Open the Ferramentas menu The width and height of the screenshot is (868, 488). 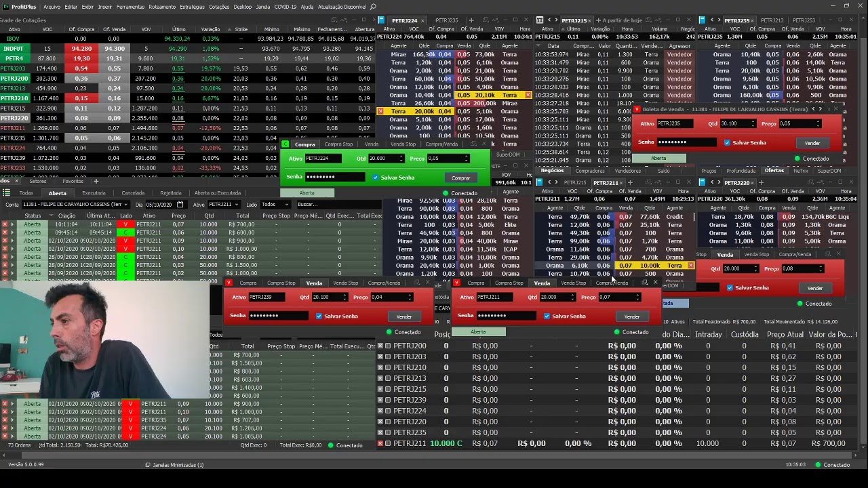(130, 7)
